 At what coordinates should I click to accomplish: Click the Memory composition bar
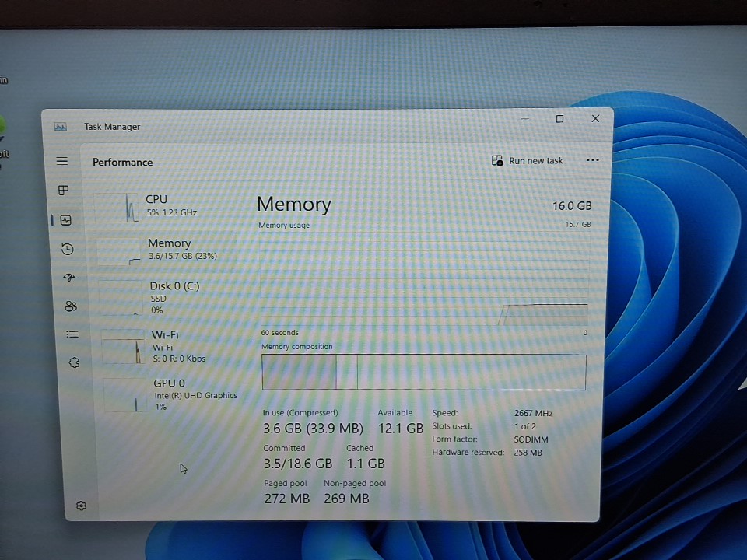(x=423, y=372)
